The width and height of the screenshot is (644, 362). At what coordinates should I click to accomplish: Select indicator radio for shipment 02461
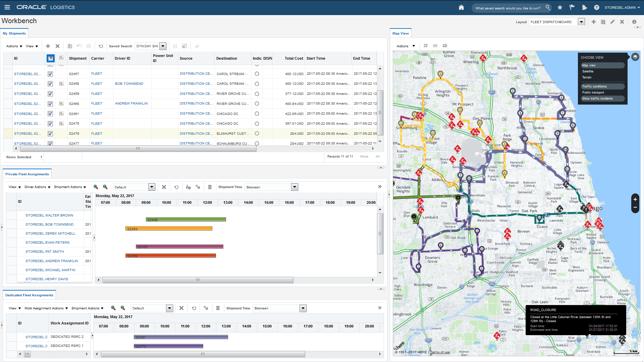(257, 114)
